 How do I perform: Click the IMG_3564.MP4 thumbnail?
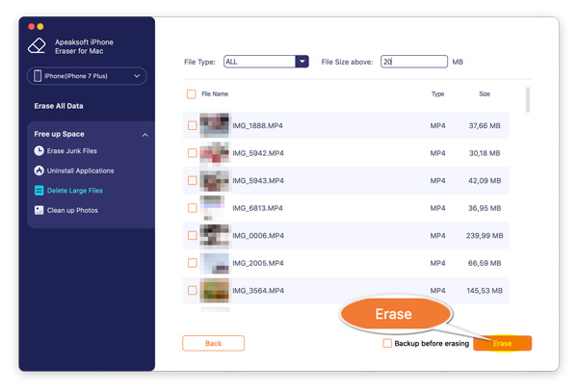pos(215,291)
